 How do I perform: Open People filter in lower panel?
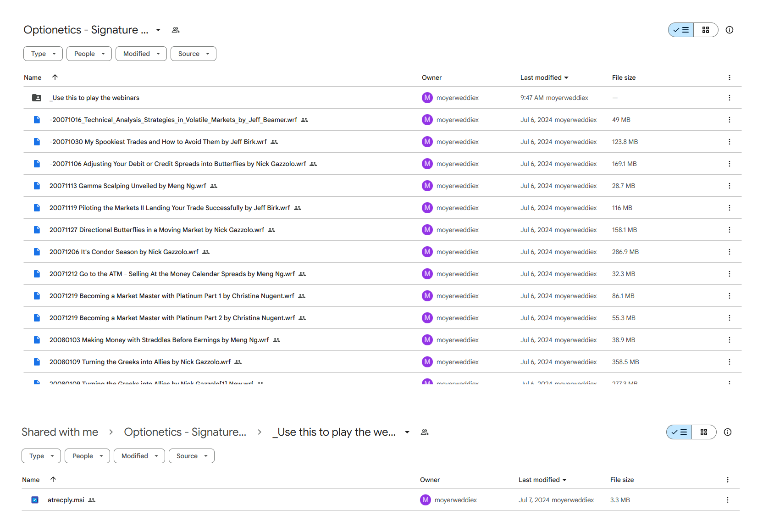click(88, 456)
